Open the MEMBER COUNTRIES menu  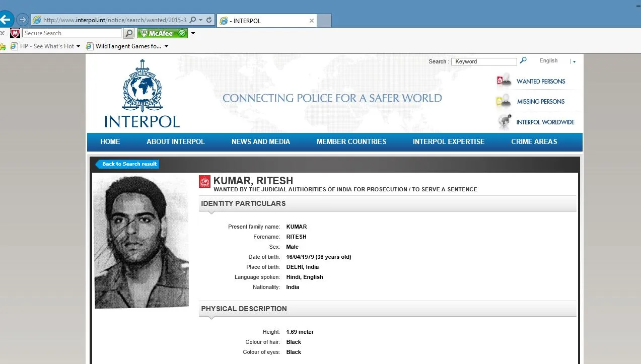point(351,141)
